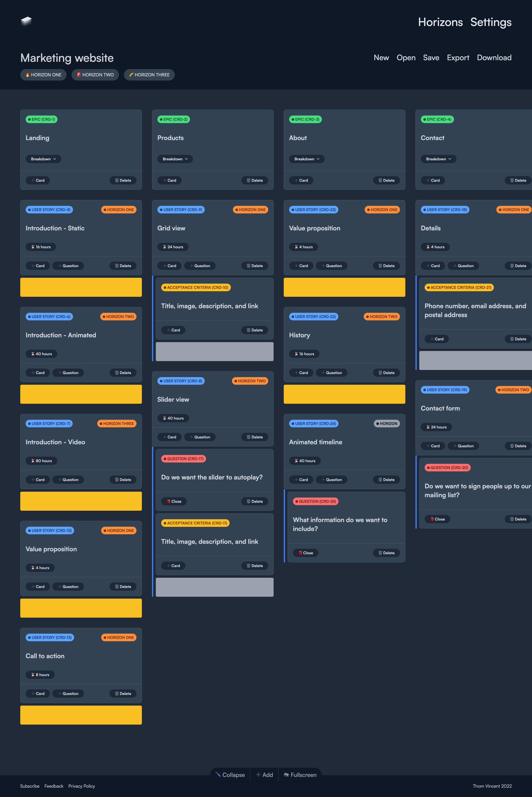Viewport: 532px width, 797px height.
Task: Delete CRD-10 acceptance criteria card
Action: coord(254,330)
